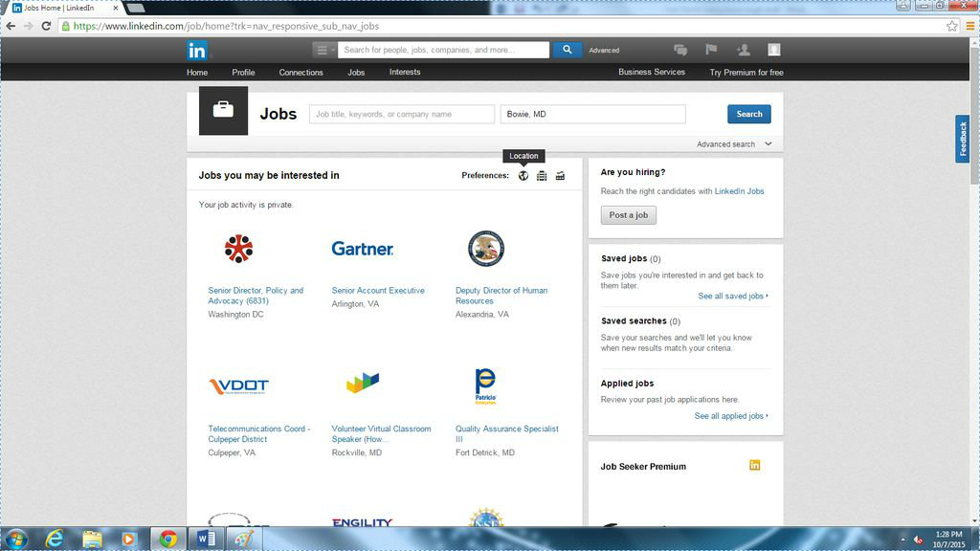Click the Jobs briefcase icon
The width and height of the screenshot is (980, 551).
pos(223,111)
